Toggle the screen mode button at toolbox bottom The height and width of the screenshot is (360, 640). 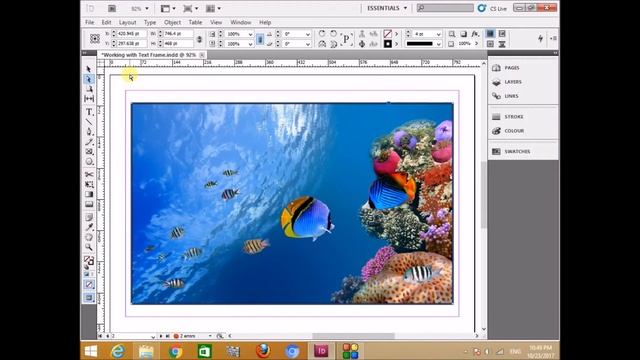click(x=89, y=298)
